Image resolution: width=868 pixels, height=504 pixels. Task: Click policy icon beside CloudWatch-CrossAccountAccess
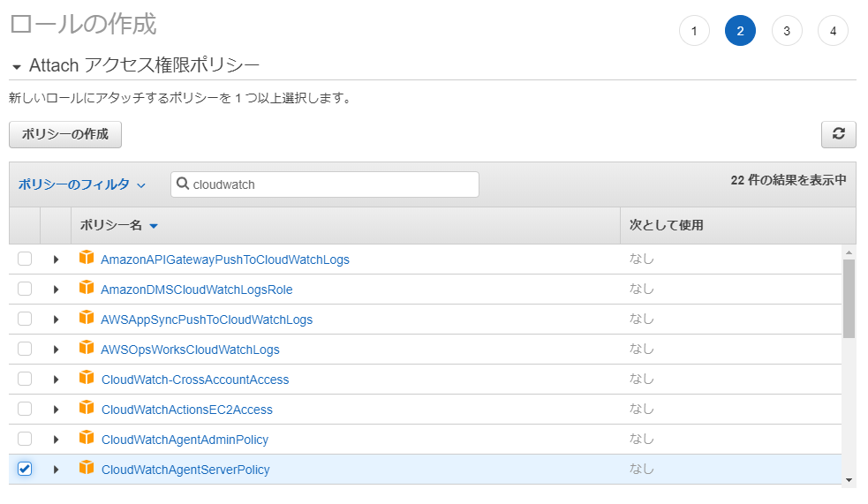(87, 378)
